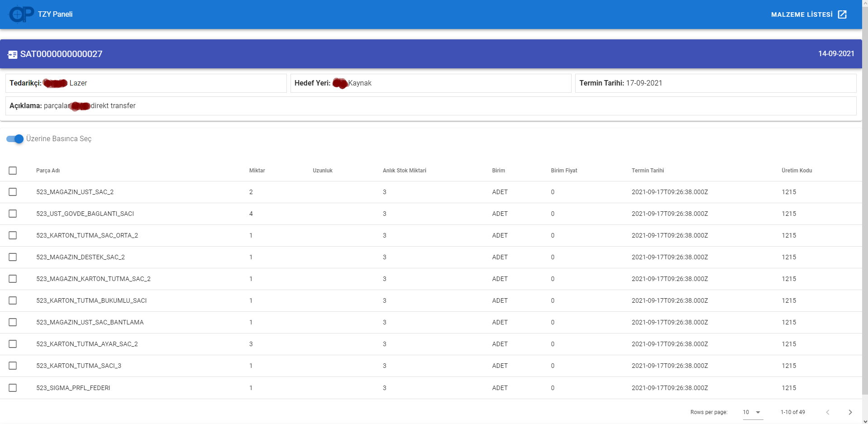The width and height of the screenshot is (868, 424).
Task: Click TZY Paneli in header
Action: click(x=55, y=14)
